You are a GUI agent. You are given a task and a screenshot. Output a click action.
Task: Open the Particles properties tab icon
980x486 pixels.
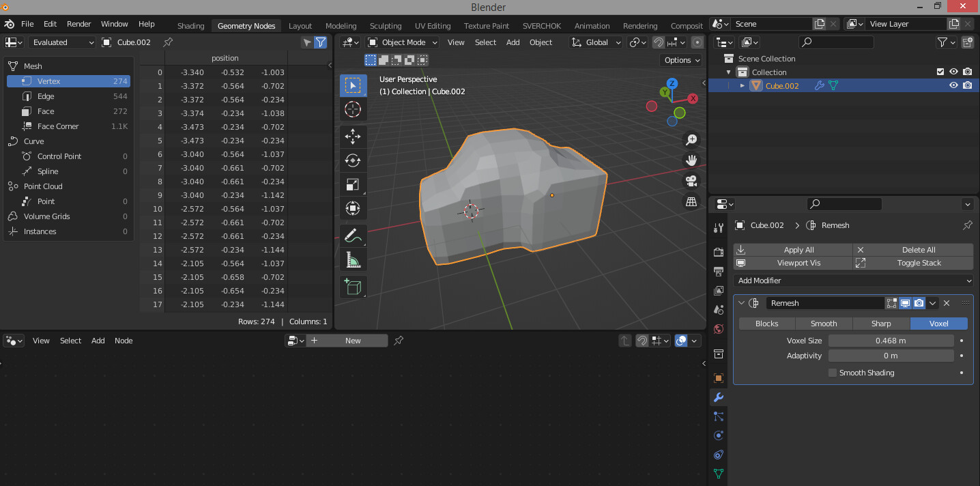click(718, 416)
